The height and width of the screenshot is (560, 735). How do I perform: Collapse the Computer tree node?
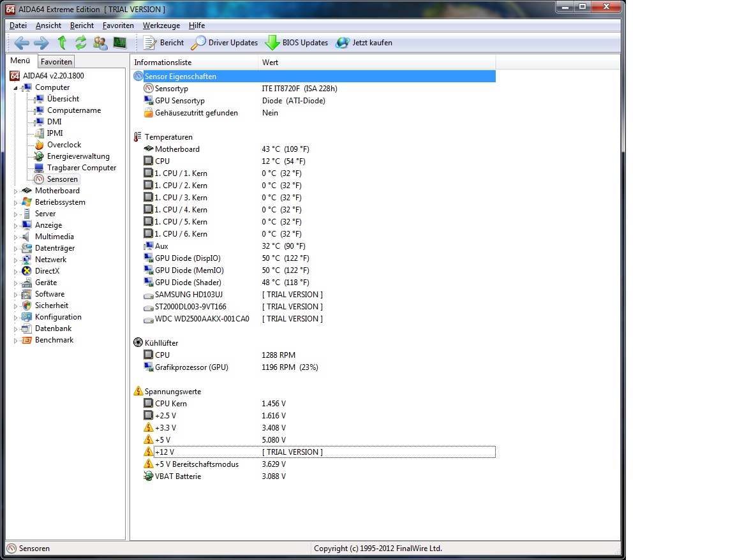point(15,87)
